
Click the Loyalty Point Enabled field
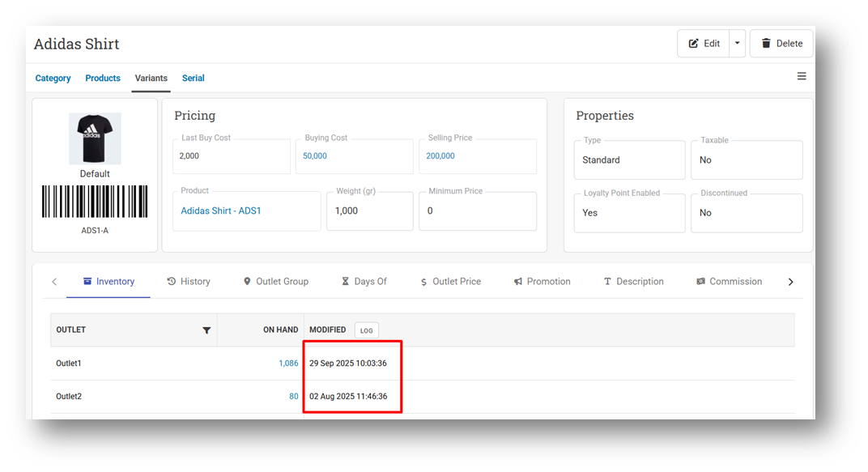(629, 212)
